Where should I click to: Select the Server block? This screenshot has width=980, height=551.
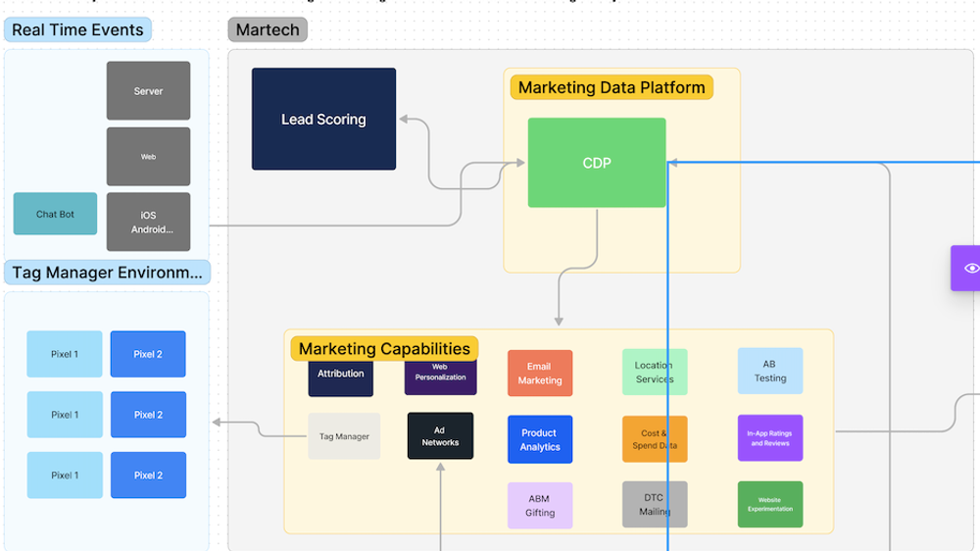(148, 90)
